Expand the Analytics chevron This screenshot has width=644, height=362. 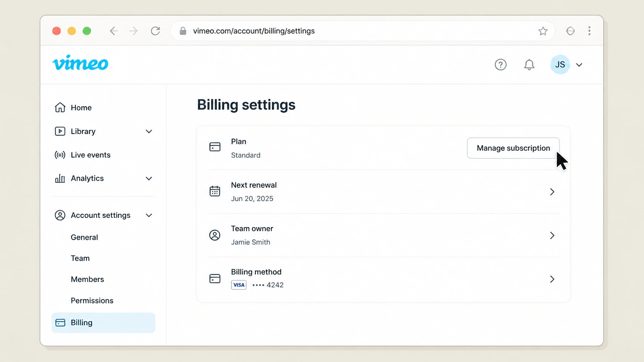(x=149, y=178)
